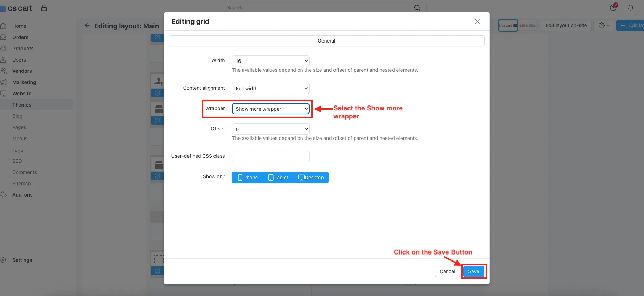Viewport: 644px width, 296px height.
Task: Click the dashed-square grid icon in layout
Action: click(x=159, y=260)
